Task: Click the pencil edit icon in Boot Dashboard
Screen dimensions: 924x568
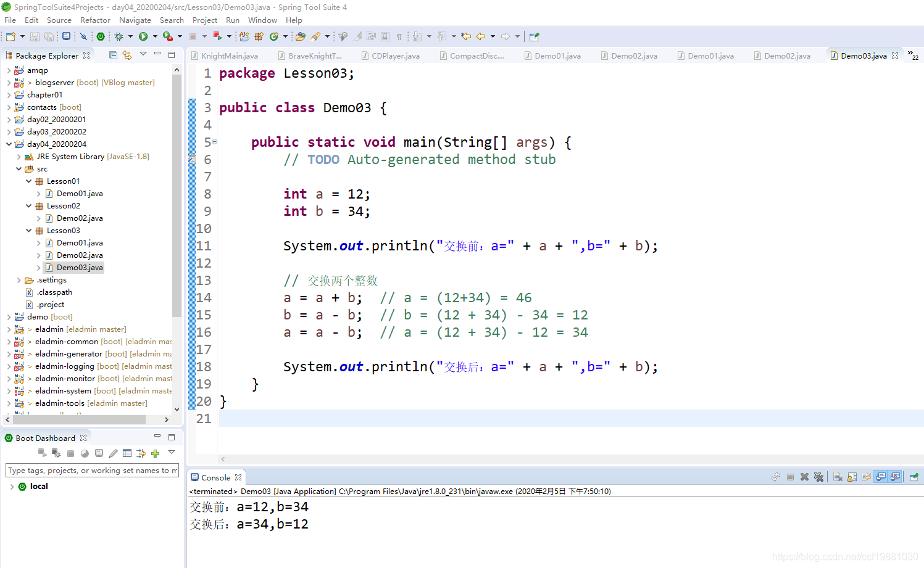Action: (113, 453)
